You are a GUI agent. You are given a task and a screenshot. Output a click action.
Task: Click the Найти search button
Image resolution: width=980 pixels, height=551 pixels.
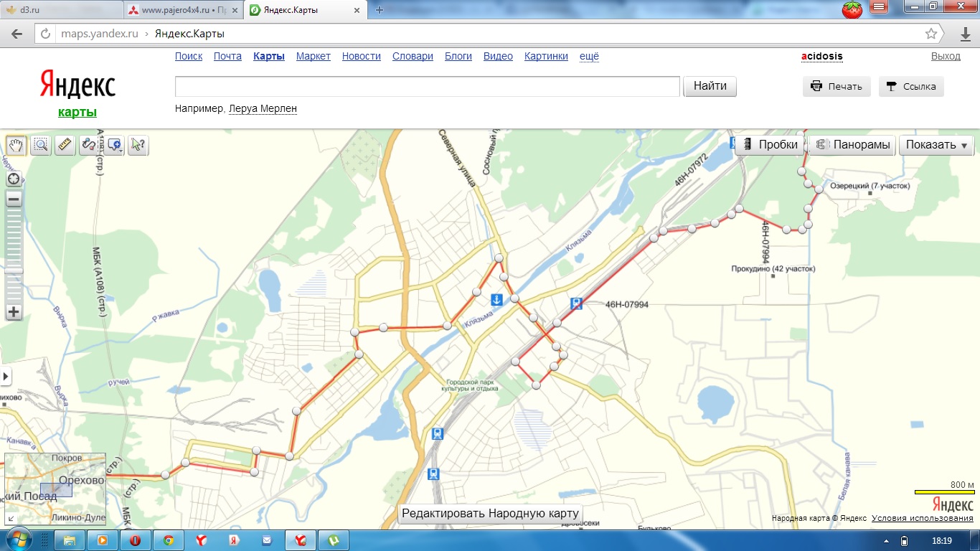pos(710,86)
